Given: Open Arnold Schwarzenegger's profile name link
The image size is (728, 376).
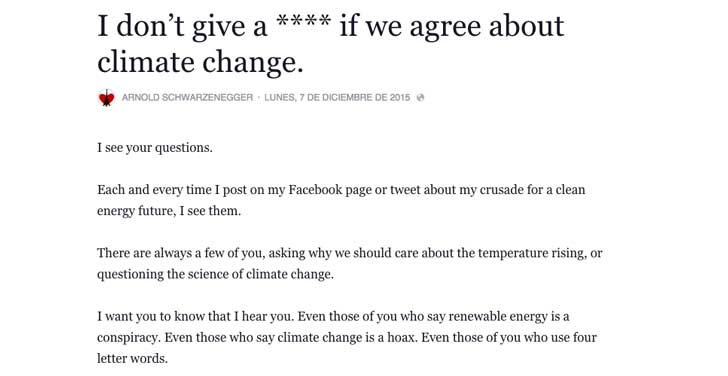Looking at the screenshot, I should coord(188,97).
